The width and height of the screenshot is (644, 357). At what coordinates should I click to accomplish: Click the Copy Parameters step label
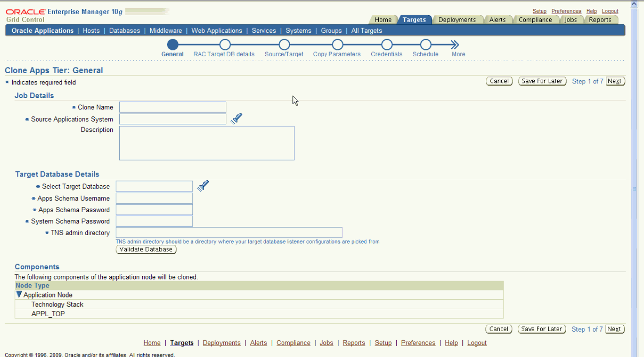pos(337,54)
